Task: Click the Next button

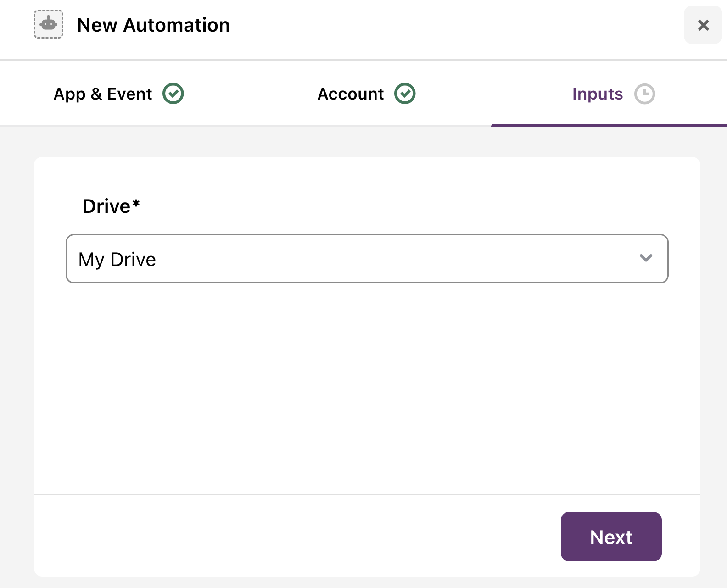Action: [x=611, y=537]
